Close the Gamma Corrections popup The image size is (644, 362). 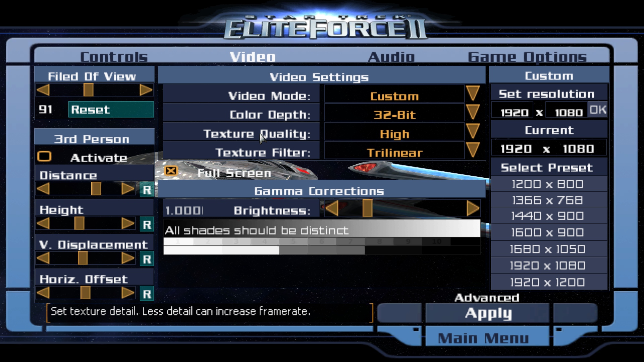tap(171, 171)
